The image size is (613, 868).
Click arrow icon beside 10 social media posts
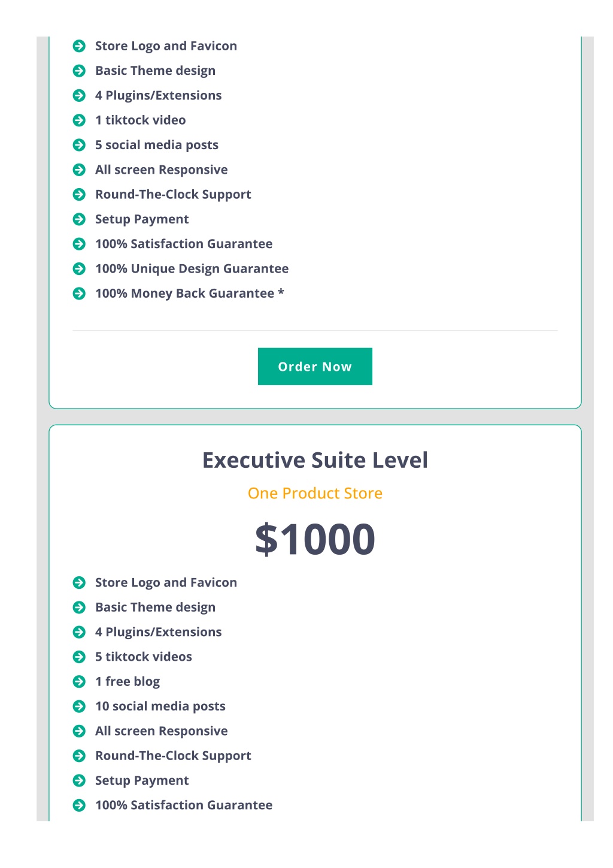79,706
